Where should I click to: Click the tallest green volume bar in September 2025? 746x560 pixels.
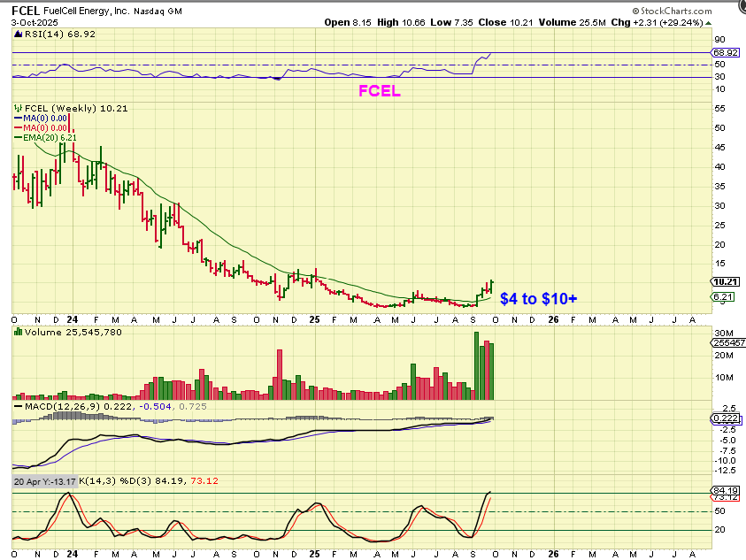(476, 365)
